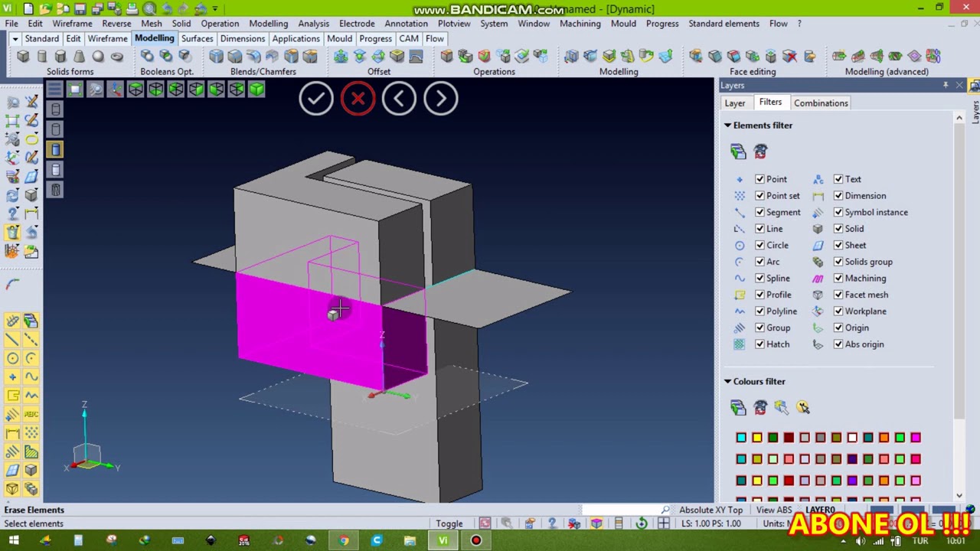Click the last Offset group icon

point(416,56)
